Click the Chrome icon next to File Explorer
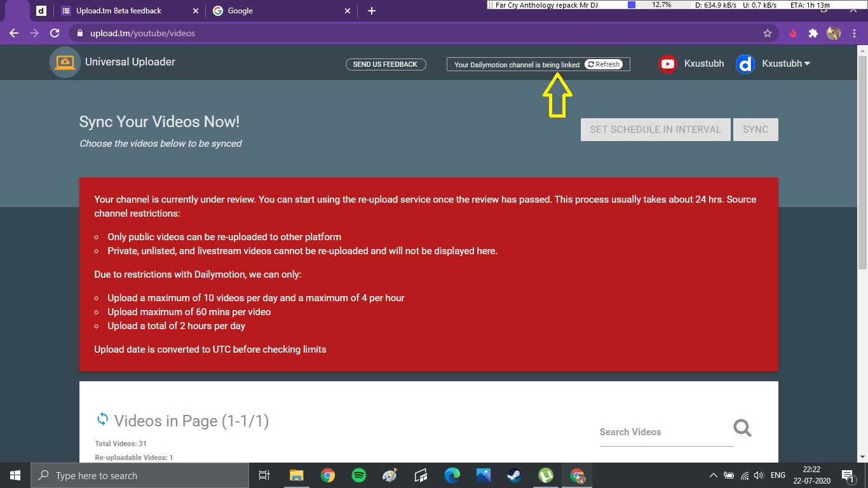 [328, 475]
